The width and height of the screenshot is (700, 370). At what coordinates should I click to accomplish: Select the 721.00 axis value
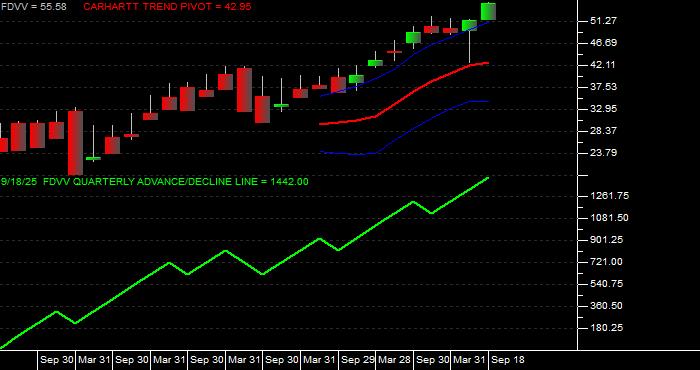point(605,262)
